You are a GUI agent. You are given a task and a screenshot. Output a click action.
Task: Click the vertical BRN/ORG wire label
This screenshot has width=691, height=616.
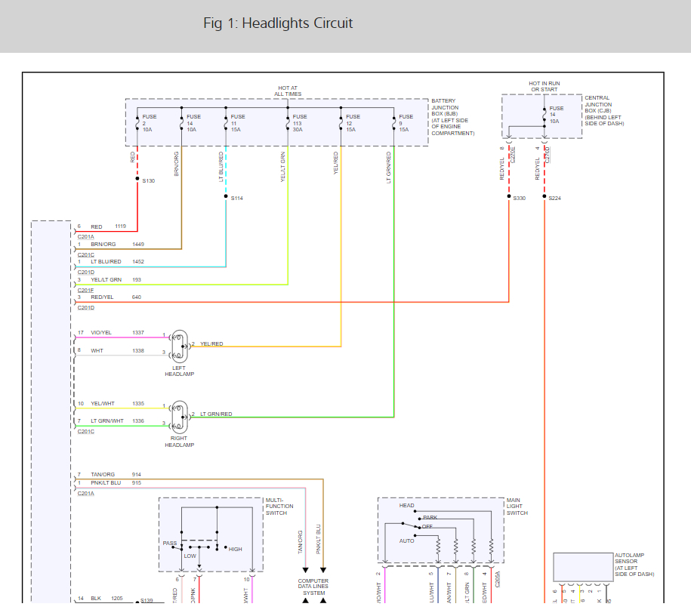[176, 164]
